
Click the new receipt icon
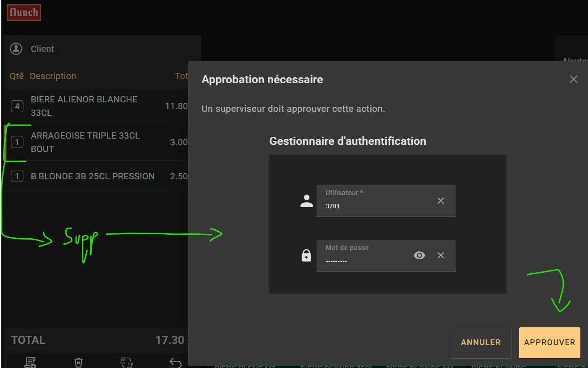[30, 362]
